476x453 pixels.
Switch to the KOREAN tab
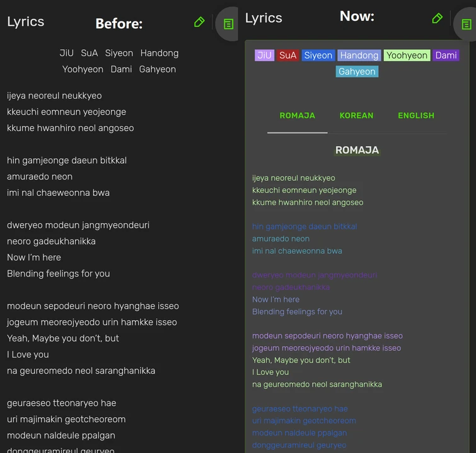tap(356, 115)
